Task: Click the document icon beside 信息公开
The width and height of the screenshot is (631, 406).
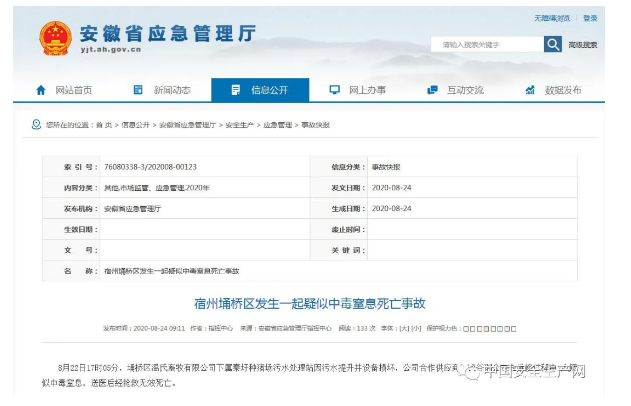Action: 235,90
